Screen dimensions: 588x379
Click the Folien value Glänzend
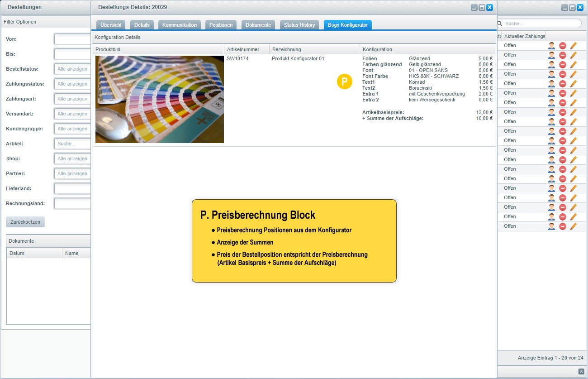coord(419,58)
